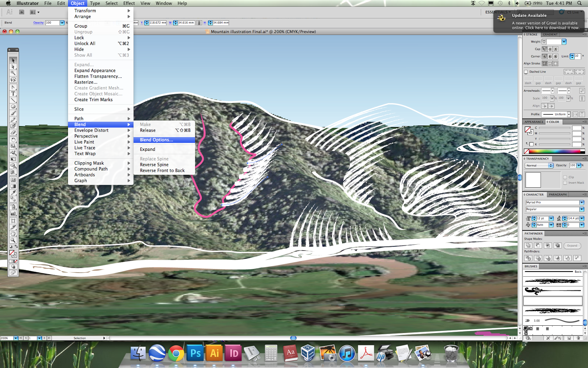
Task: Select the Gradient tool
Action: [13, 186]
